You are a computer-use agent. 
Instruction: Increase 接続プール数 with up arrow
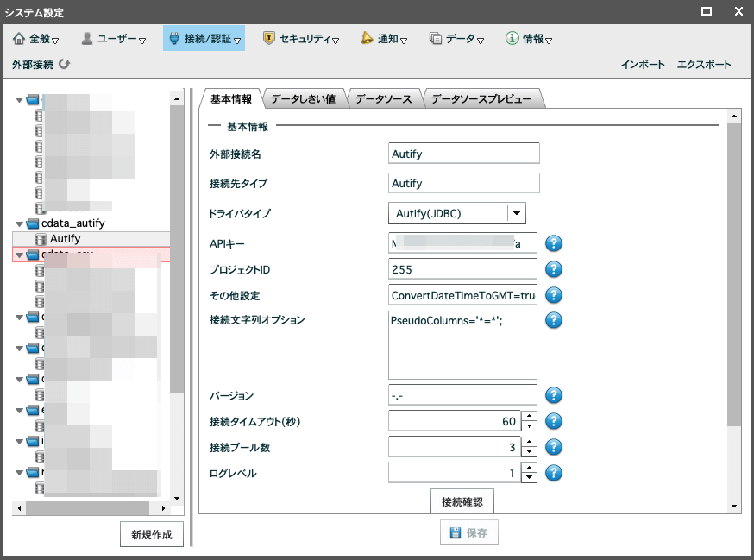point(529,442)
